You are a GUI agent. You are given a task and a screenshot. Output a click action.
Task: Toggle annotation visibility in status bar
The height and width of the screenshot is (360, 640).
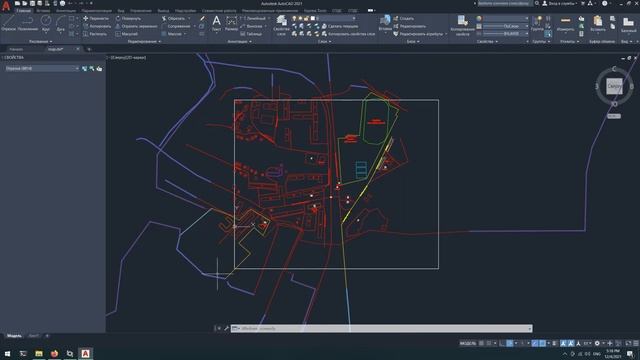[x=563, y=343]
